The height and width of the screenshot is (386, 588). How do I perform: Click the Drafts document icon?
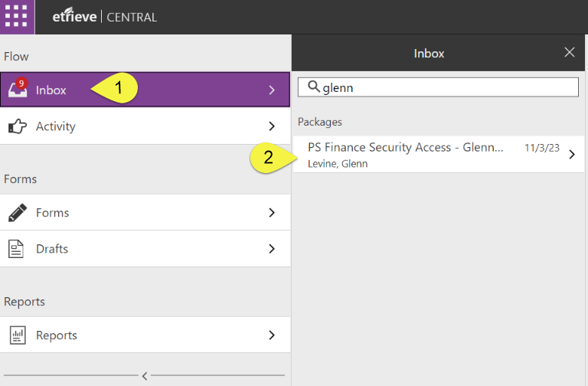click(17, 249)
